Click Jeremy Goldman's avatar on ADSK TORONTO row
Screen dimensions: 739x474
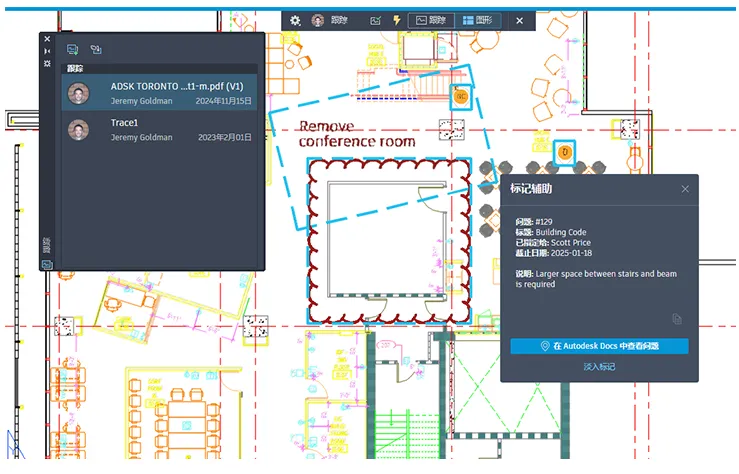click(78, 93)
